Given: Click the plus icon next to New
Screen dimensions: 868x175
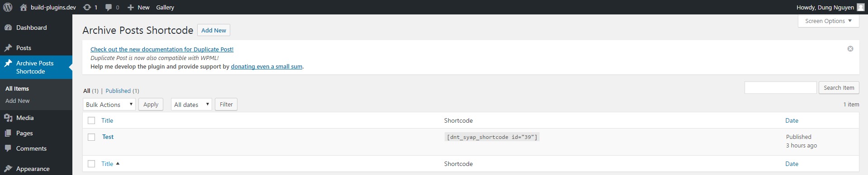Looking at the screenshot, I should coord(130,7).
